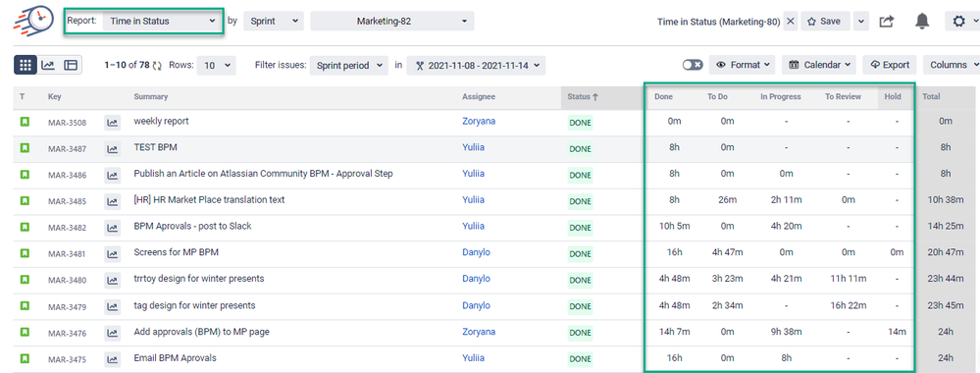Screen dimensions: 980x373
Task: Open chart icon for MAR-3479
Action: pos(113,306)
